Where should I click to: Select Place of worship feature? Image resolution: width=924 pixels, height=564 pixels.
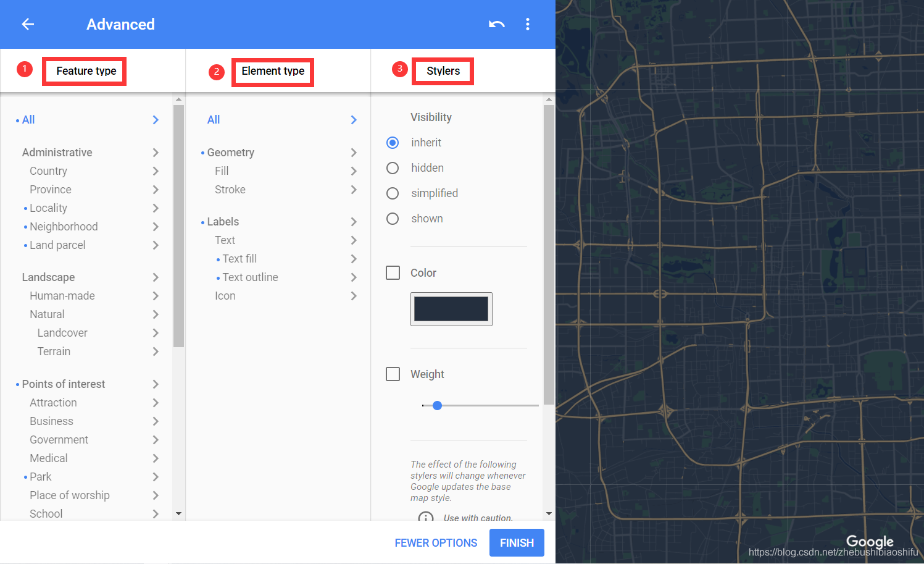(70, 495)
